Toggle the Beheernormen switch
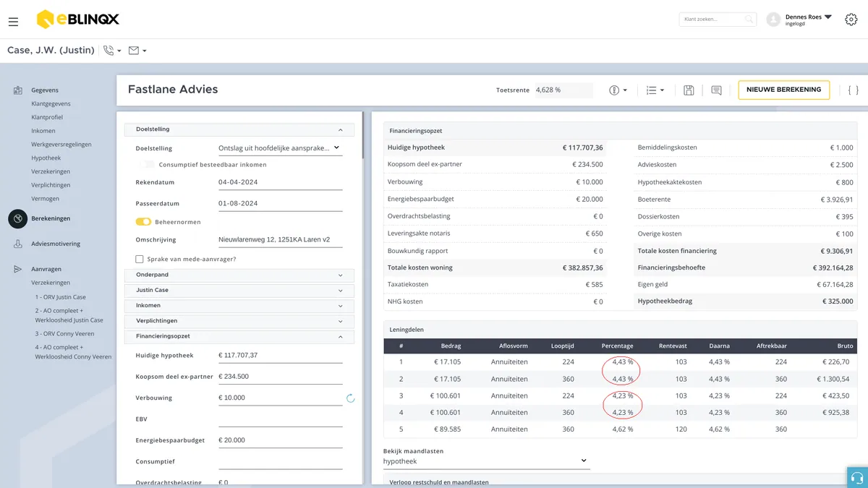Viewport: 868px width, 488px height. click(143, 222)
